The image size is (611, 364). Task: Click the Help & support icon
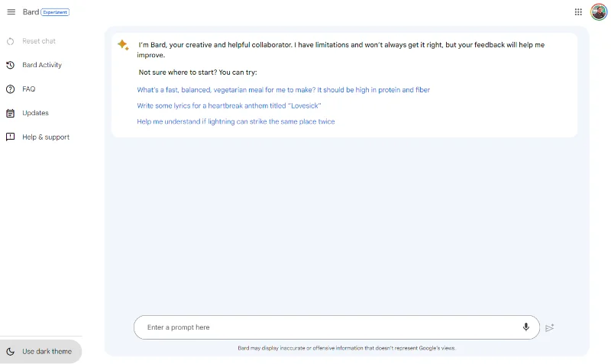click(x=11, y=137)
